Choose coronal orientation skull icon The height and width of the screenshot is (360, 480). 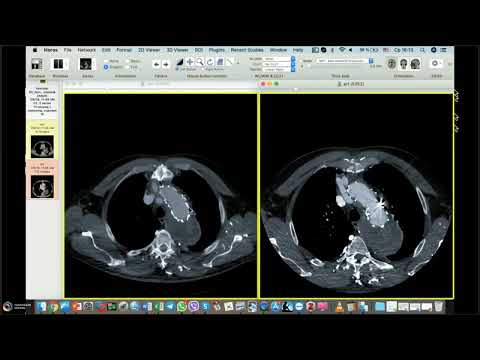coord(404,64)
